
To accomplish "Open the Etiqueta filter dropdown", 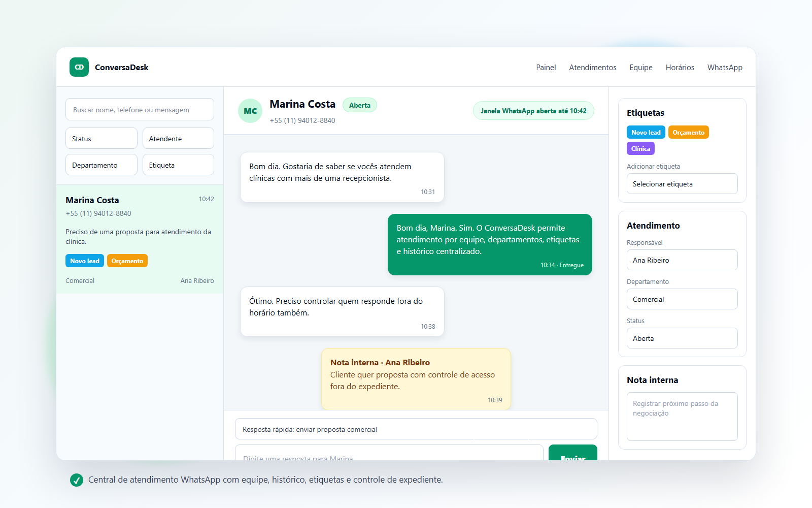I will (178, 165).
